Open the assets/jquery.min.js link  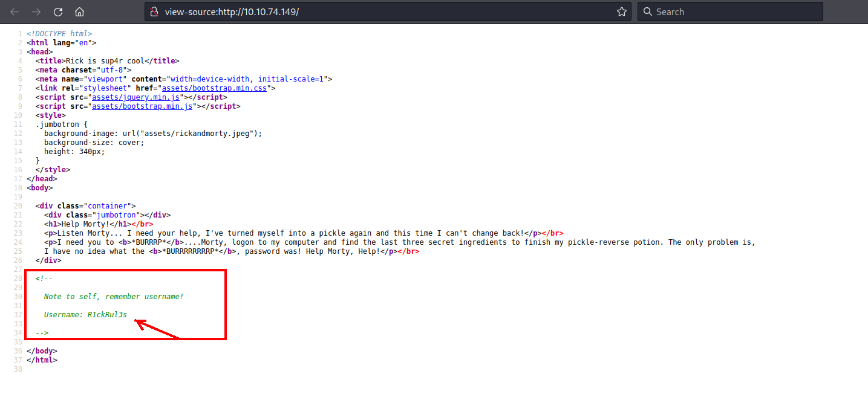click(136, 97)
